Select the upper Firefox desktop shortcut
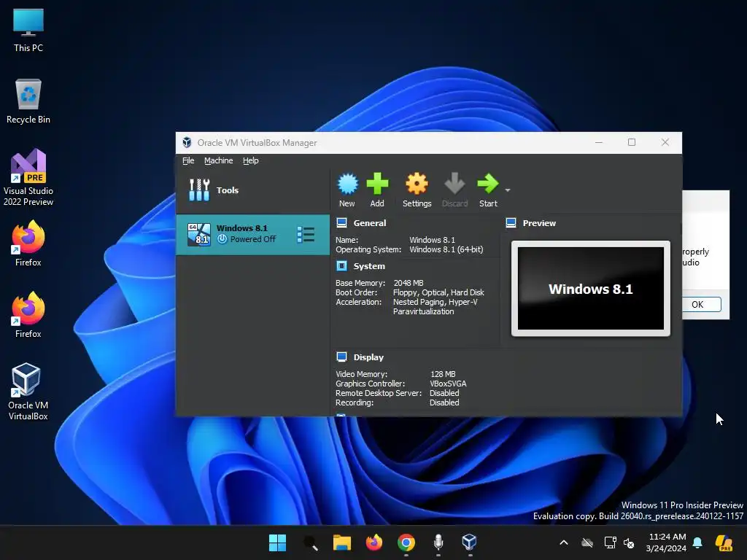Viewport: 747px width, 560px height. tap(28, 244)
